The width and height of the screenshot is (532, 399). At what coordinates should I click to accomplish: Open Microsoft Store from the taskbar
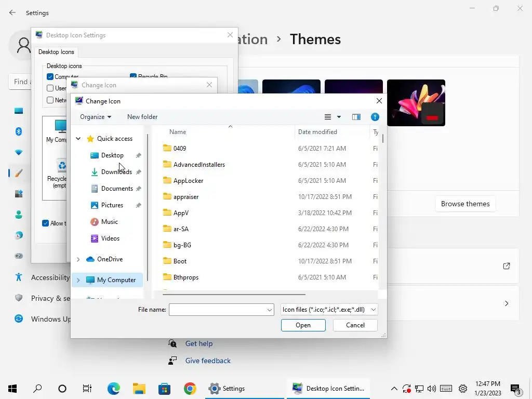coord(165,389)
